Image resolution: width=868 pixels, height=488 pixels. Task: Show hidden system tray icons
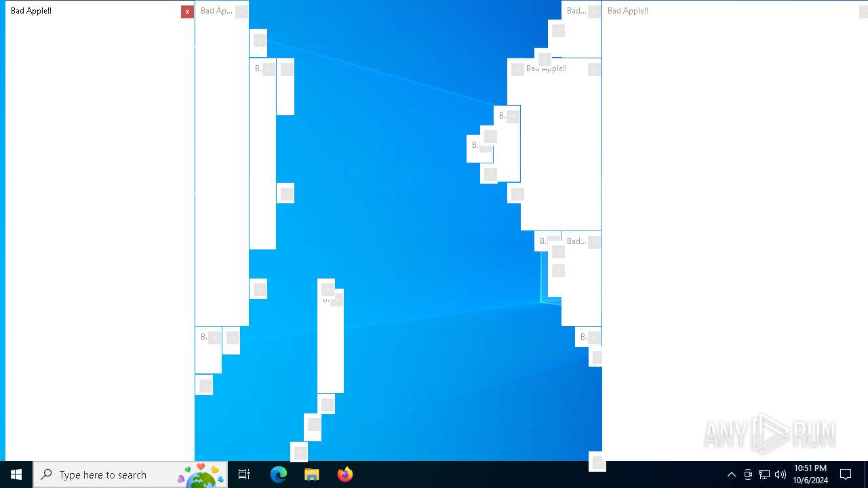(x=732, y=474)
